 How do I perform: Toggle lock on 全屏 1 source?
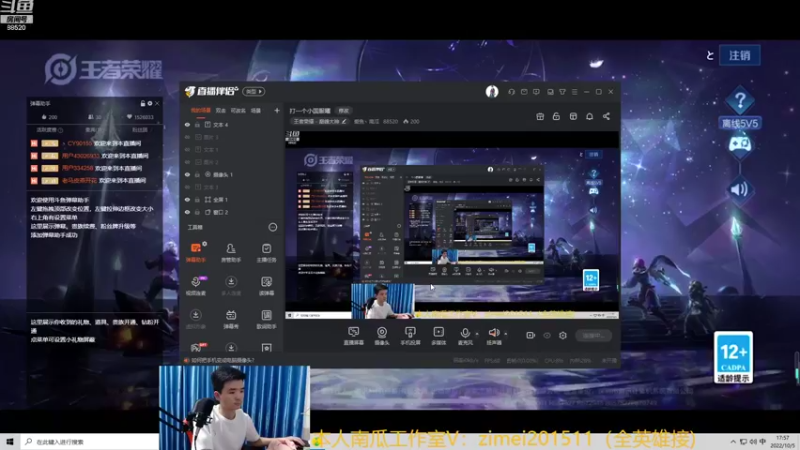[x=197, y=199]
